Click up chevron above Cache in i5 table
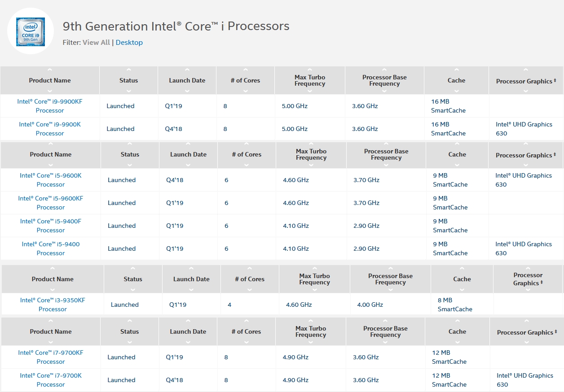 point(457,144)
